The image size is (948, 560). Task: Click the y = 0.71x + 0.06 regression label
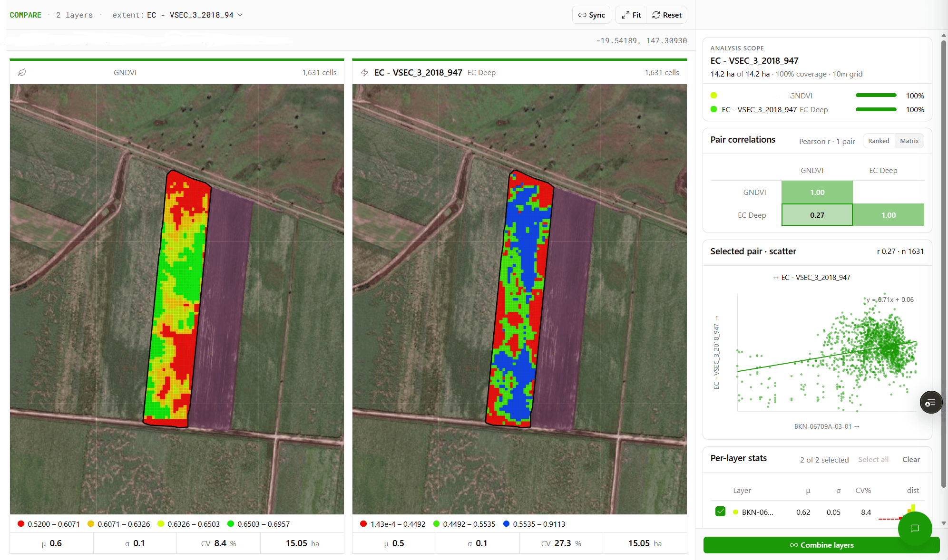tap(889, 299)
